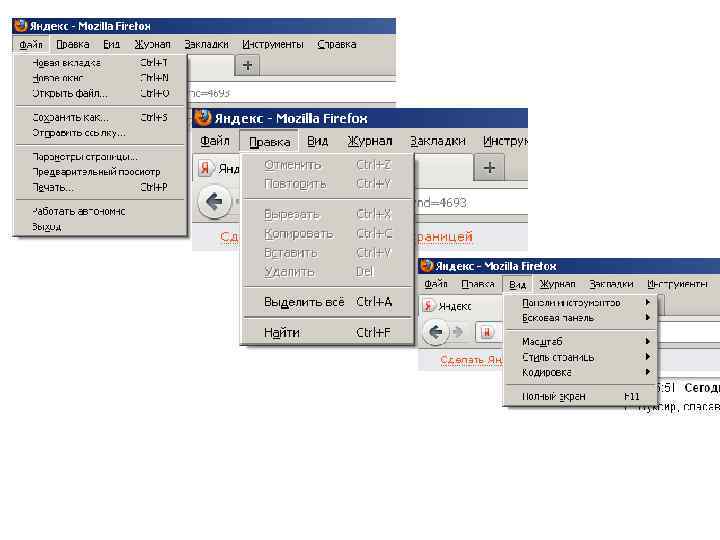Open Файл menu in the Правка-menu window
This screenshot has width=720, height=540.
click(x=215, y=141)
